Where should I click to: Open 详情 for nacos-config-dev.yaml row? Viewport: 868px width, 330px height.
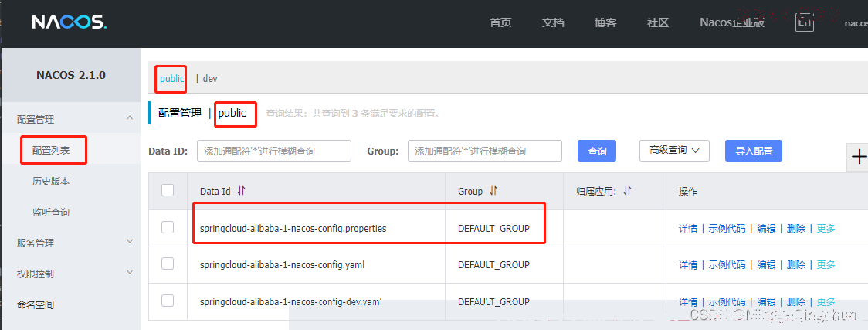[x=688, y=301]
